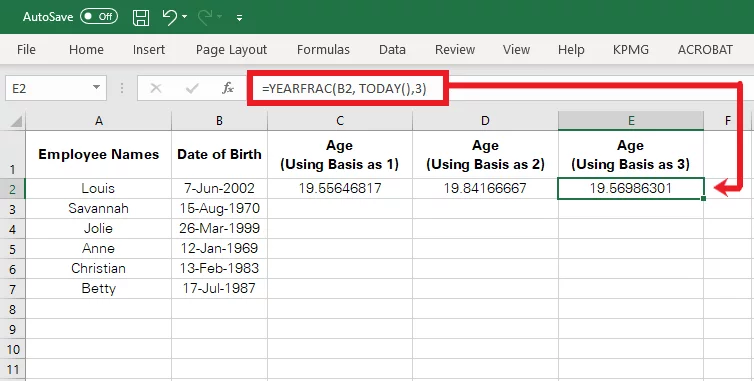Click the 17-Jul-1987 date cell
Viewport: 754px width, 381px height.
click(219, 289)
